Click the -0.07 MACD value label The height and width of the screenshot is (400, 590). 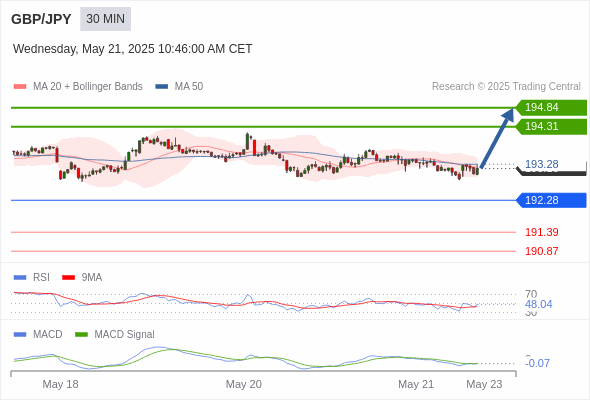[x=537, y=363]
